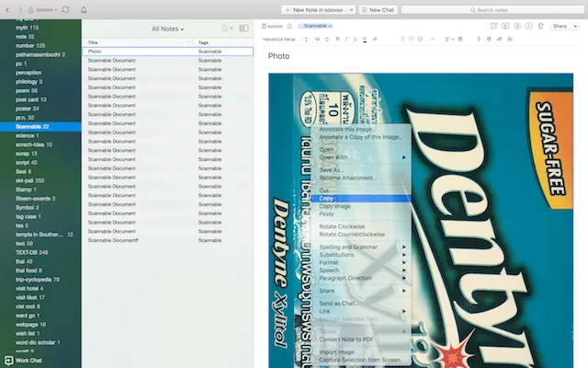This screenshot has height=368, width=588.
Task: Expand Share submenu in context menu
Action: (361, 291)
